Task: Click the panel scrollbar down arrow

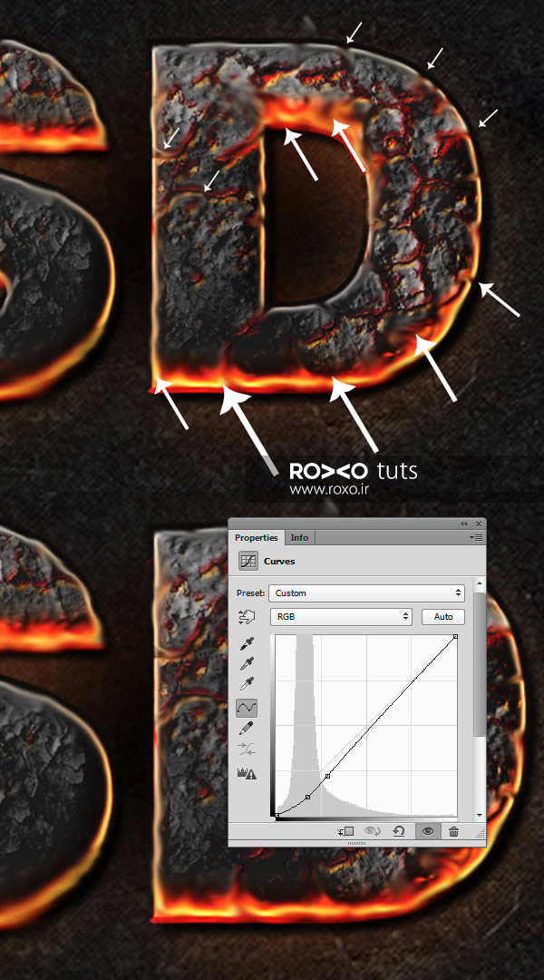Action: pos(480,815)
